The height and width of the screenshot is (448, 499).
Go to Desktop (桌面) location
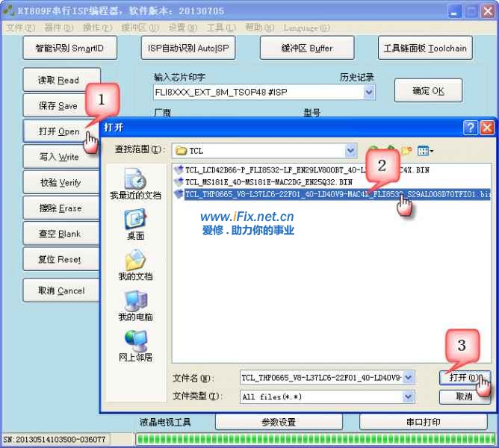click(135, 223)
